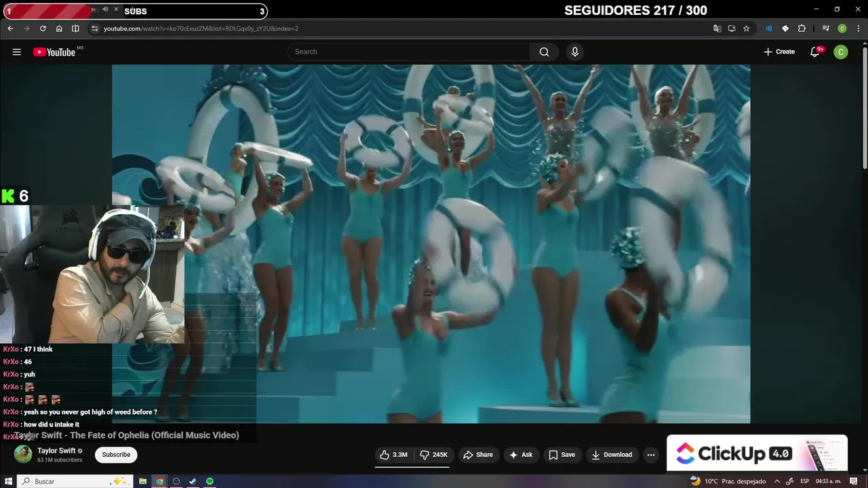
Task: Switch the ESP keyboard language indicator
Action: [x=805, y=481]
